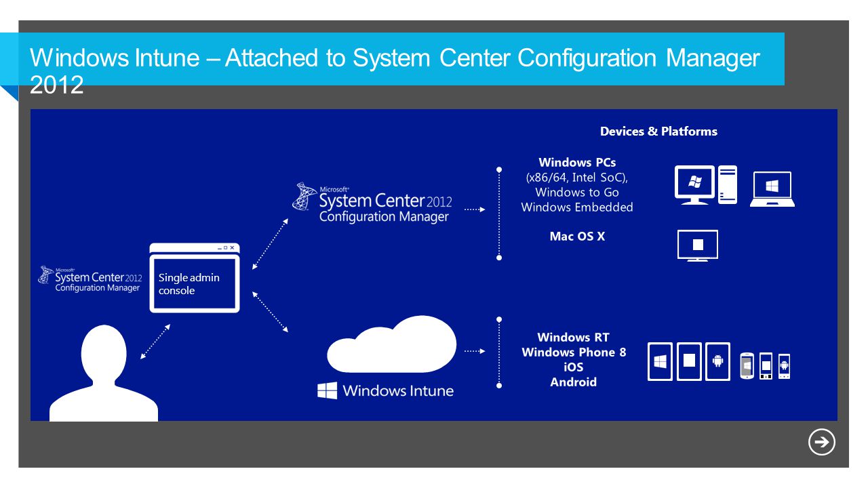This screenshot has height=488, width=868.
Task: Click the console window control buttons
Action: [226, 248]
